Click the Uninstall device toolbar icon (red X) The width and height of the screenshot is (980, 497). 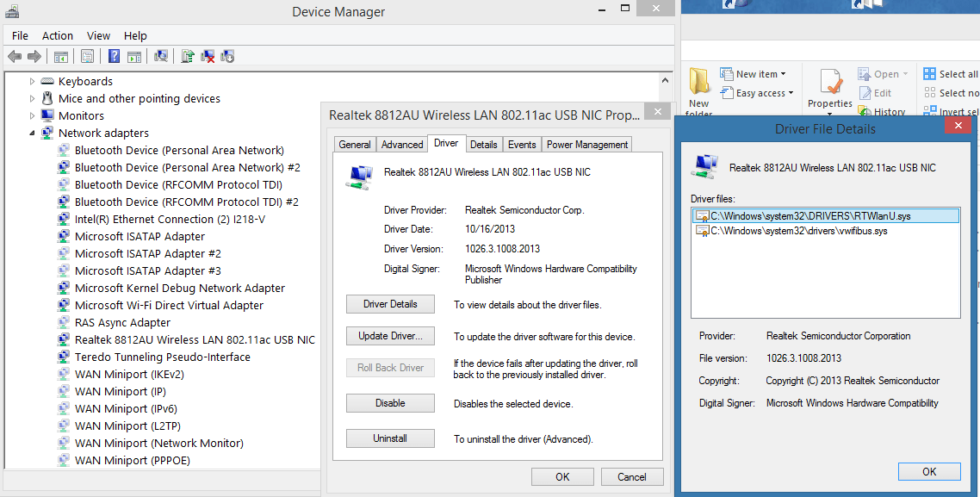tap(208, 56)
